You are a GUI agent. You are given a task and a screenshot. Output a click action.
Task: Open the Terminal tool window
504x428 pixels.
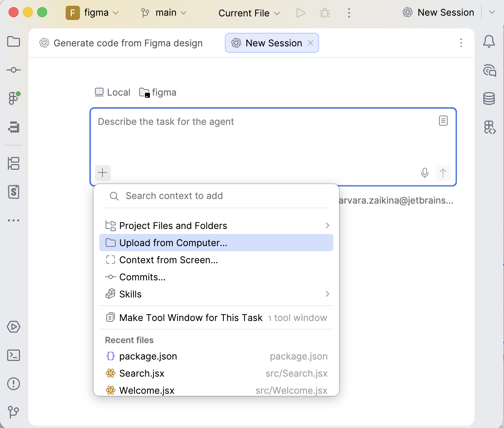[x=14, y=355]
